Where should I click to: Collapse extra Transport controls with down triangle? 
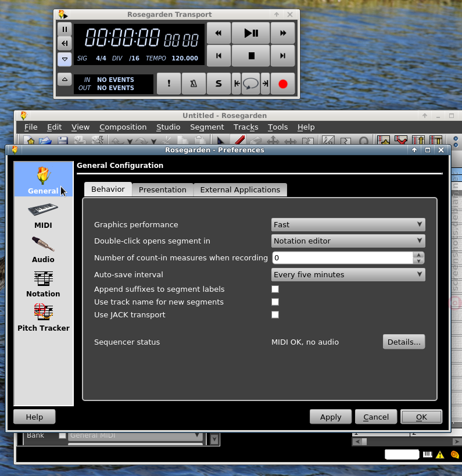[x=65, y=59]
